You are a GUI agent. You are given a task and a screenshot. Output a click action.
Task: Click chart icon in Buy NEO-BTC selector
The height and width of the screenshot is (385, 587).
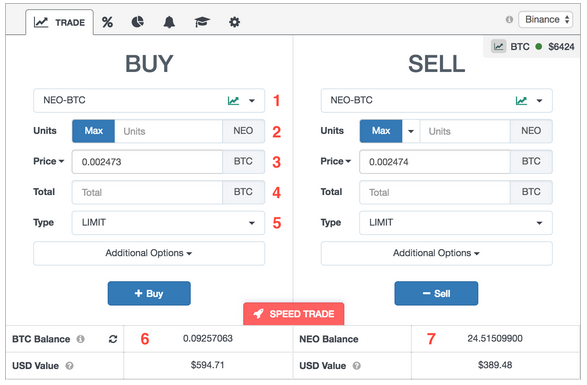pos(233,100)
